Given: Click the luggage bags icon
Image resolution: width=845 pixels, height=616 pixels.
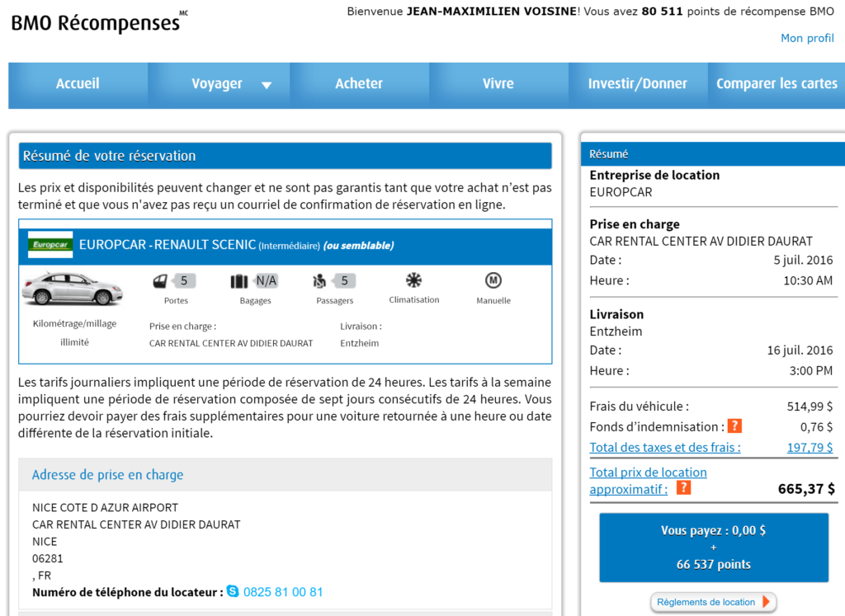Looking at the screenshot, I should click(239, 281).
